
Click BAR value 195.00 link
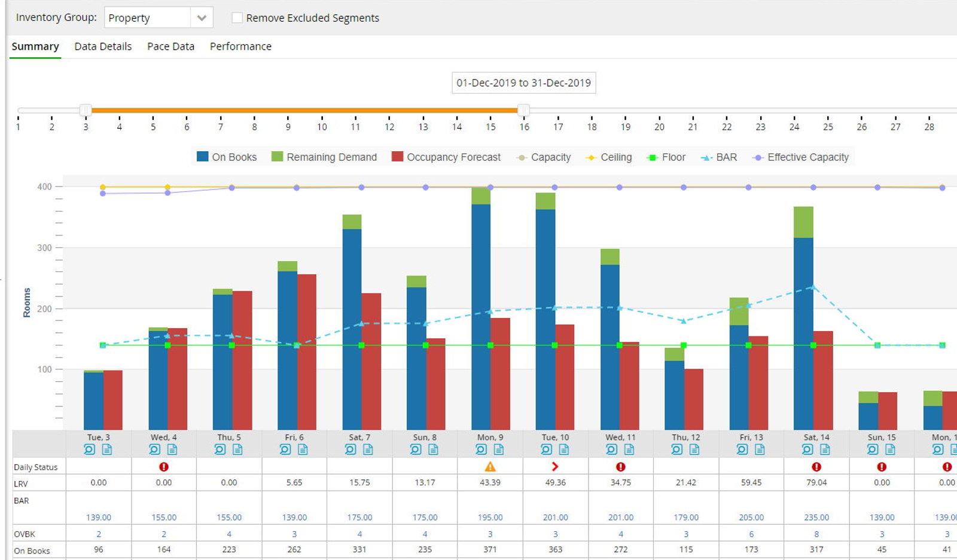pos(490,518)
